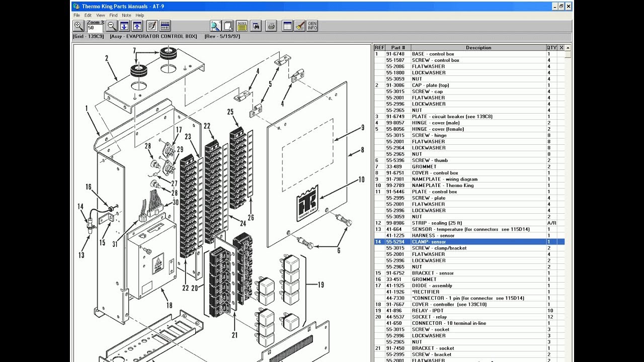Screen dimensions: 644x362
Task: Click the binoculars find icon
Action: (x=256, y=26)
